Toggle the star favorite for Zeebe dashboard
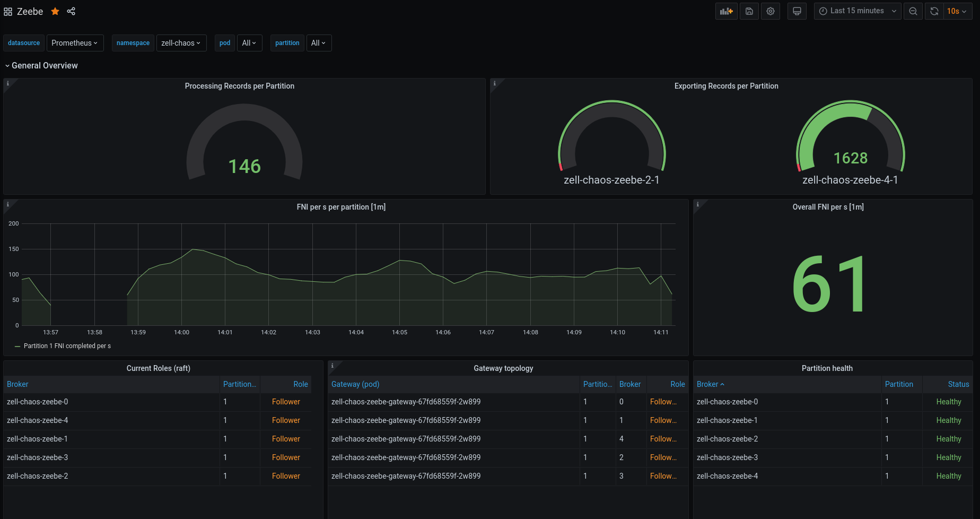Viewport: 980px width, 519px height. [55, 11]
